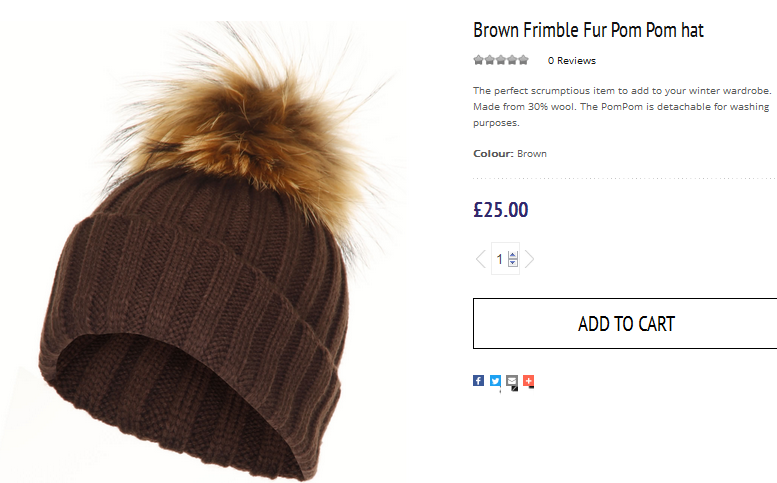This screenshot has height=483, width=777.
Task: Rate the hat one star
Action: tap(478, 60)
